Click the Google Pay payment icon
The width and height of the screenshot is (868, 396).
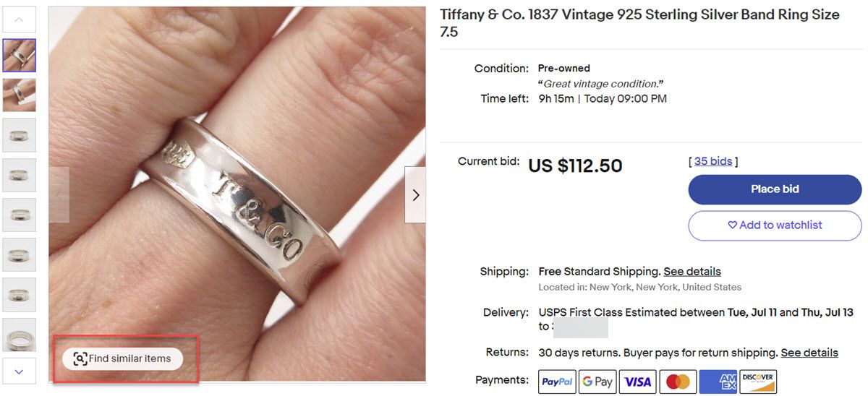(x=597, y=382)
